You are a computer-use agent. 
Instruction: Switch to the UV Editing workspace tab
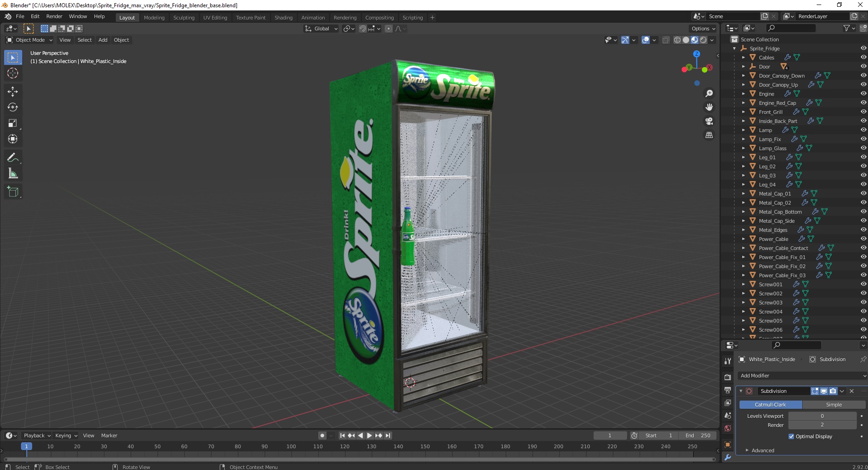click(x=215, y=18)
